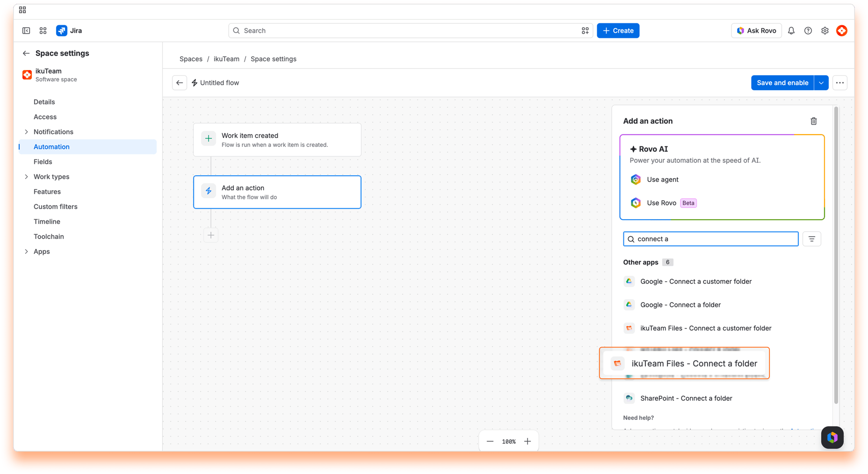Go back from Space settings arrow
Image resolution: width=868 pixels, height=474 pixels.
(x=26, y=53)
